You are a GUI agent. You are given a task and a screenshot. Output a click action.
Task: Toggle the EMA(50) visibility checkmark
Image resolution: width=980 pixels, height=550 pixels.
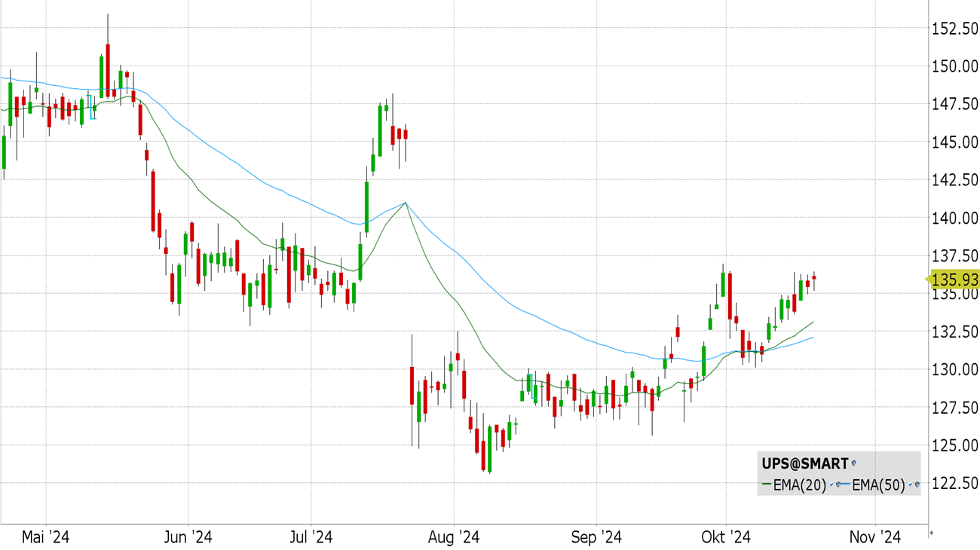910,484
